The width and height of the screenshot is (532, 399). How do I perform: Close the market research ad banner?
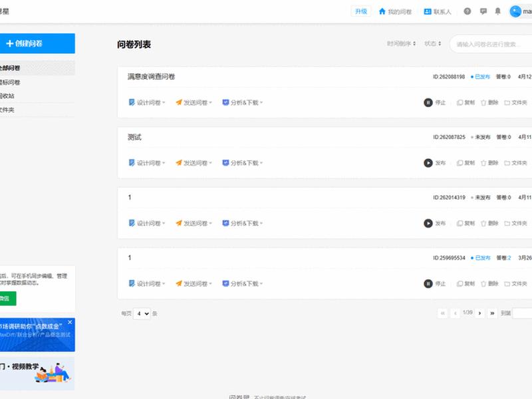tap(70, 322)
